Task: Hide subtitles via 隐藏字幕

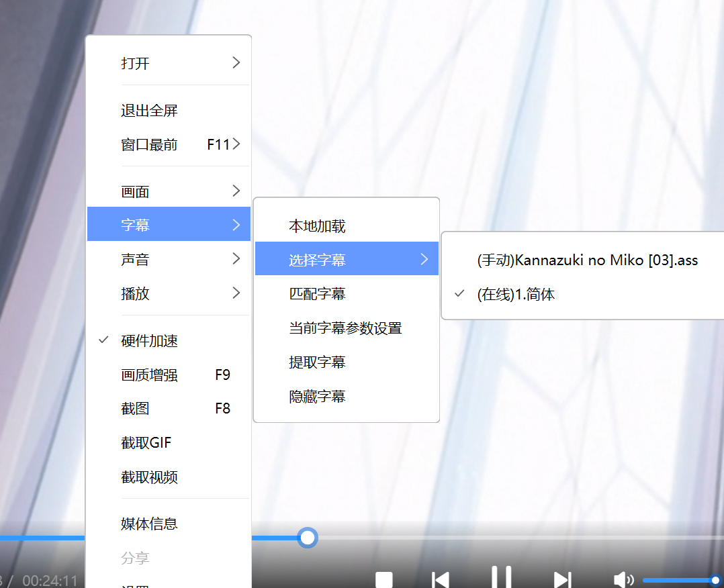Action: 317,395
